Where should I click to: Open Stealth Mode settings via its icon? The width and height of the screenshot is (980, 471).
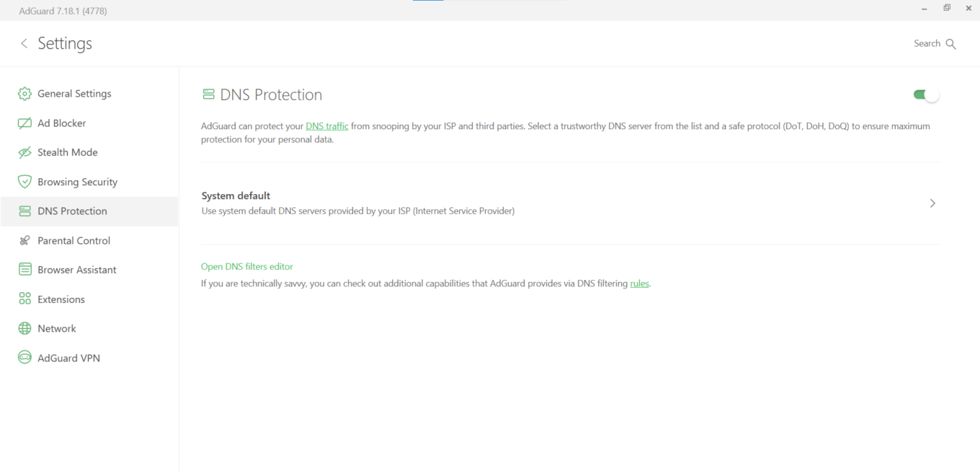[24, 152]
